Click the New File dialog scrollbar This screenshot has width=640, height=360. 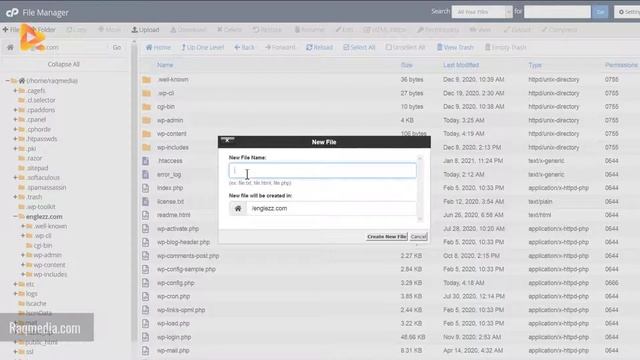click(420, 189)
